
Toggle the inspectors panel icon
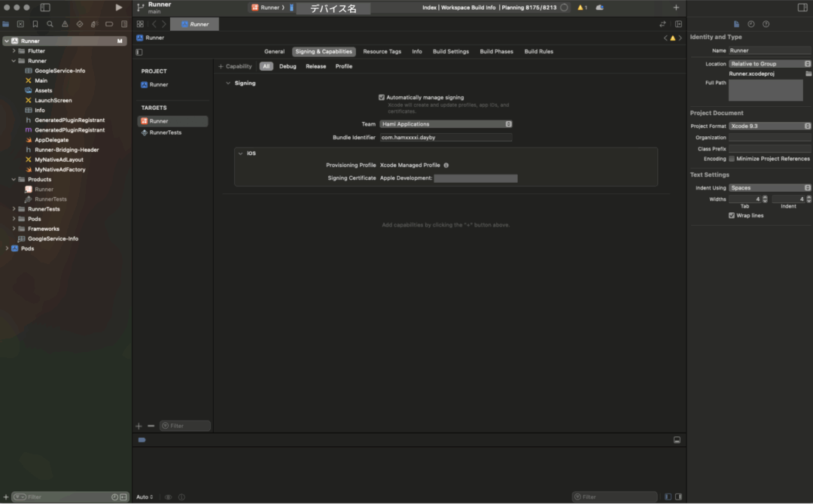(x=802, y=8)
